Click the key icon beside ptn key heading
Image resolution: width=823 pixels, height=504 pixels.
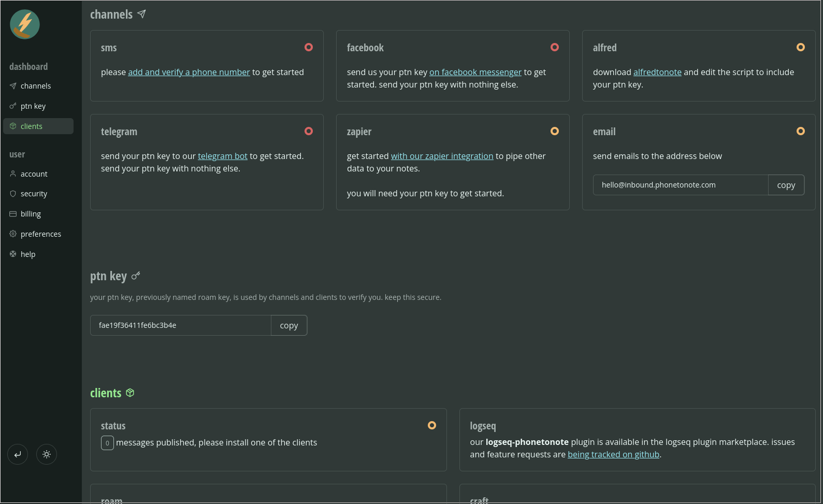136,276
